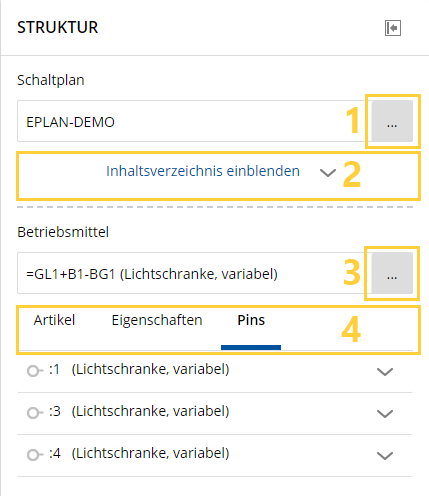Click the Inhaltsverzeichnis einblenden link
This screenshot has height=496, width=429.
tap(203, 171)
